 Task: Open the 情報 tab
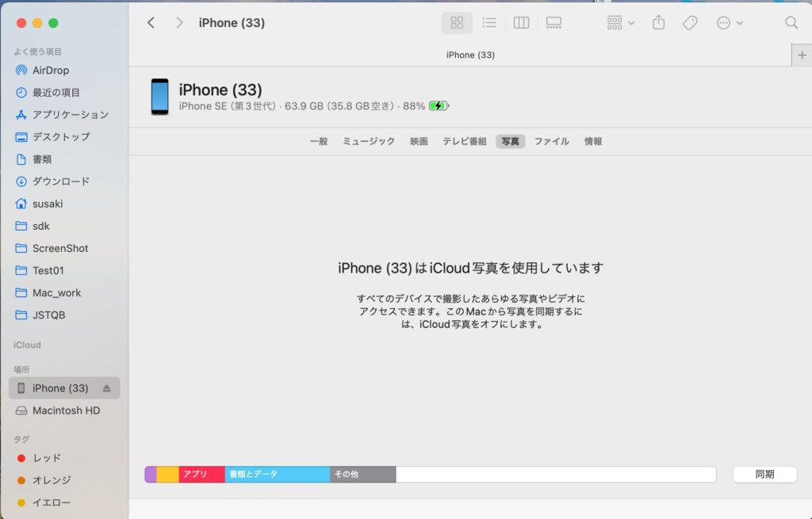(x=593, y=141)
